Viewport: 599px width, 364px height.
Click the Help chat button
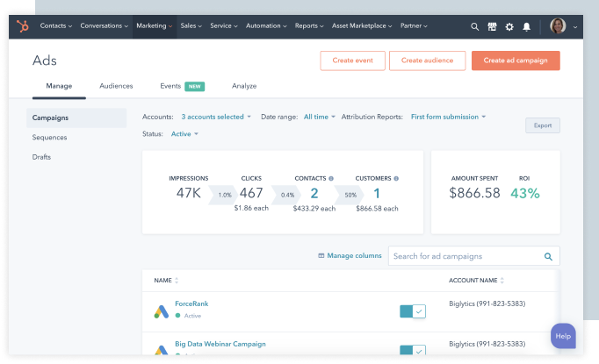[x=563, y=336]
